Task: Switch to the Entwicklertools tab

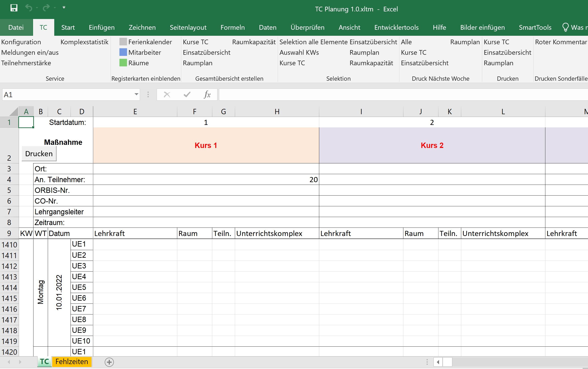Action: [396, 27]
